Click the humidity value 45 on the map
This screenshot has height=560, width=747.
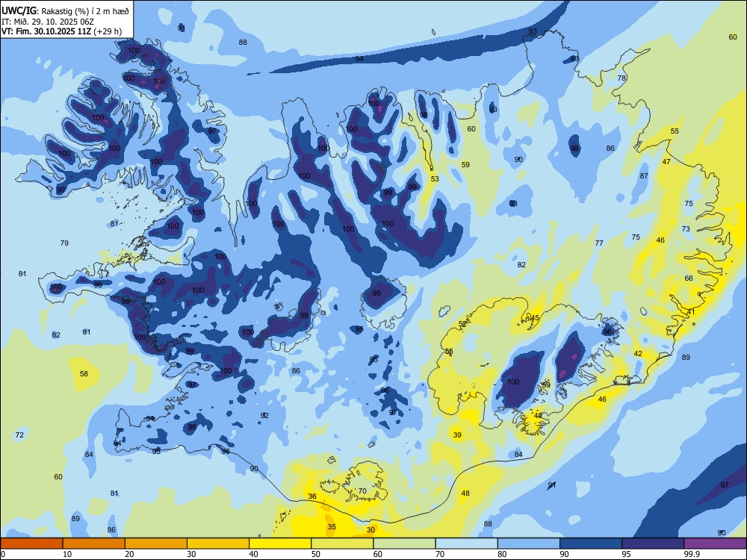pyautogui.click(x=535, y=318)
